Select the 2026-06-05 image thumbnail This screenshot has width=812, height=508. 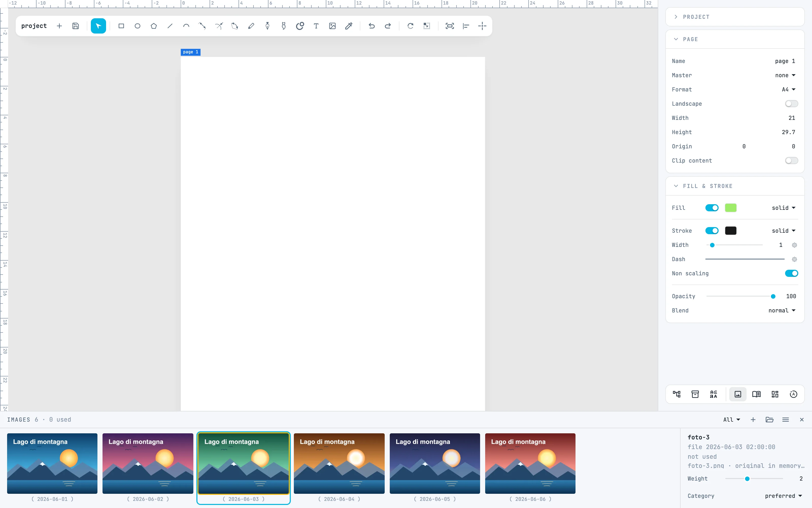(x=434, y=463)
